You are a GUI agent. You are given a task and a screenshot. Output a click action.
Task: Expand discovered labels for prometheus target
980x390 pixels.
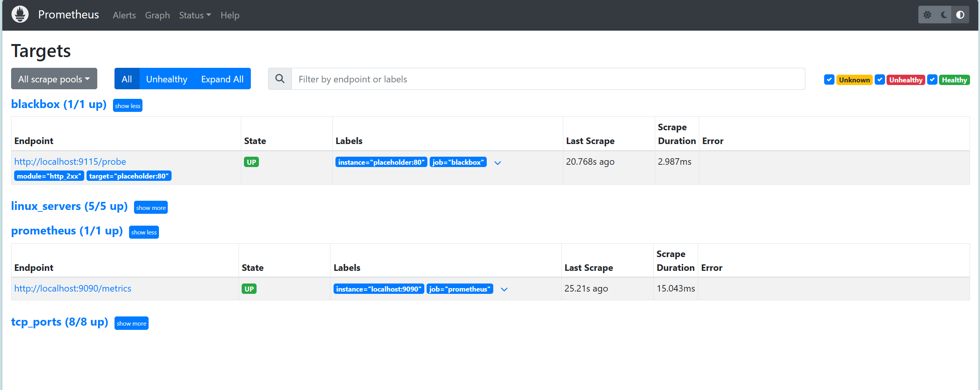coord(504,290)
